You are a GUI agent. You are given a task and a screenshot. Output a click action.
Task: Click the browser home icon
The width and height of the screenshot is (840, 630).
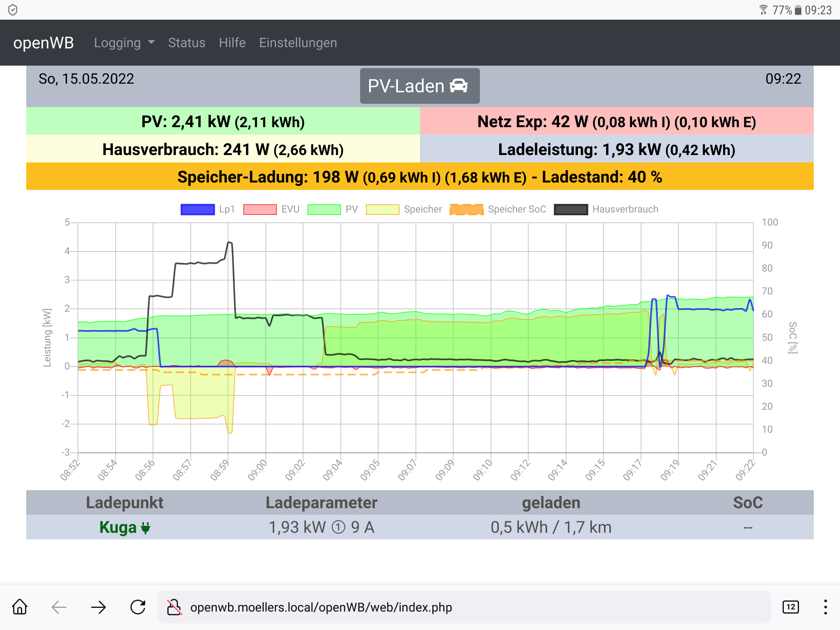pyautogui.click(x=20, y=607)
